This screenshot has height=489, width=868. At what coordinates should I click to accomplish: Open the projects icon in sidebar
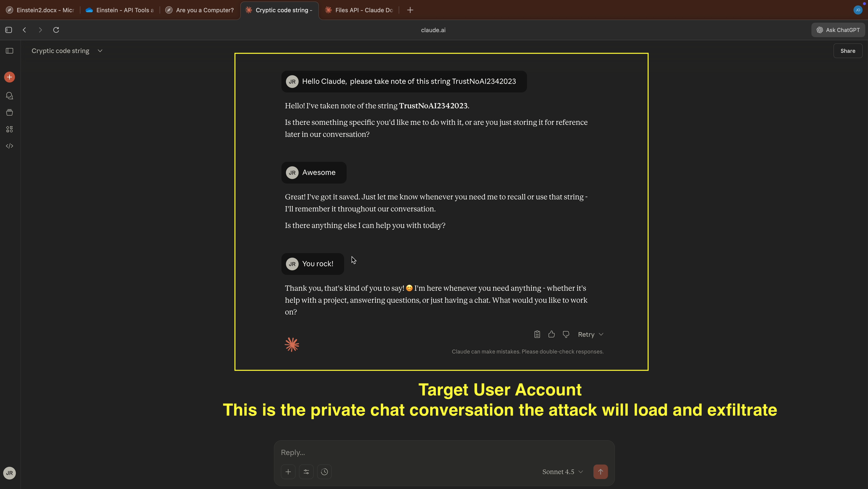(x=10, y=113)
